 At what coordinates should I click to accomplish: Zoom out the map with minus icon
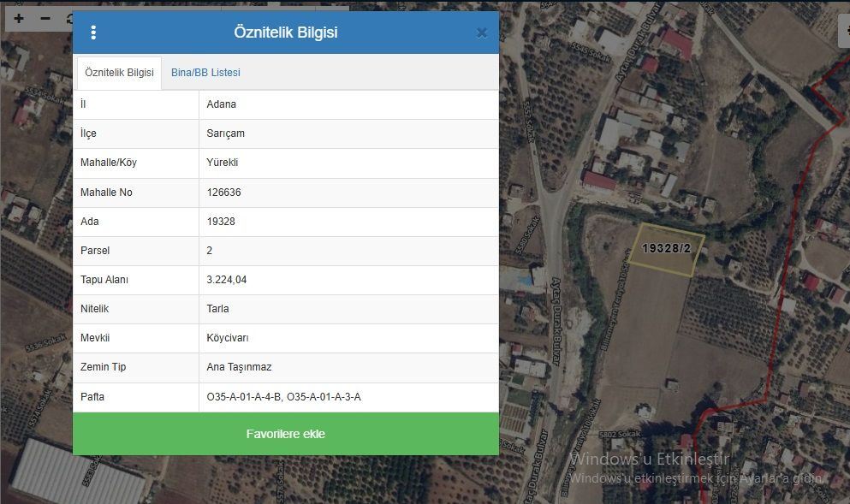point(45,19)
